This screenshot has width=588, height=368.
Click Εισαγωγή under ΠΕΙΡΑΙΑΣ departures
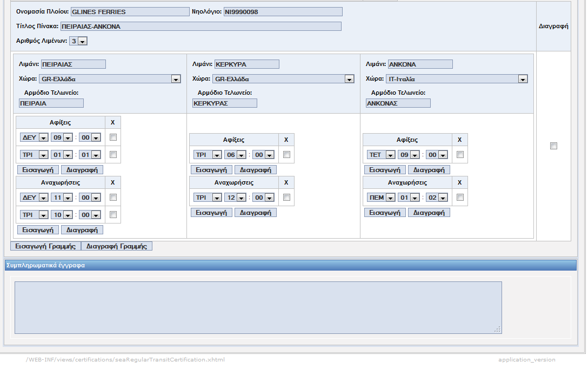click(38, 230)
